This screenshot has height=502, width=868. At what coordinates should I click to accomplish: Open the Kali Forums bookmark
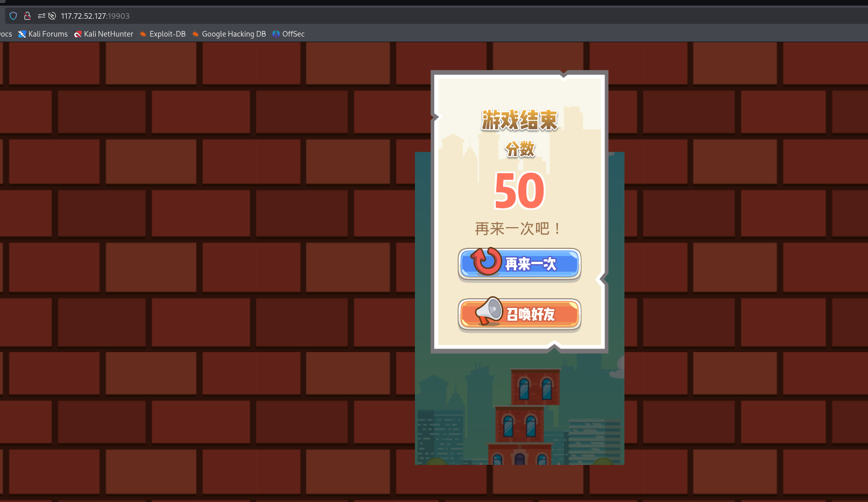pyautogui.click(x=43, y=34)
